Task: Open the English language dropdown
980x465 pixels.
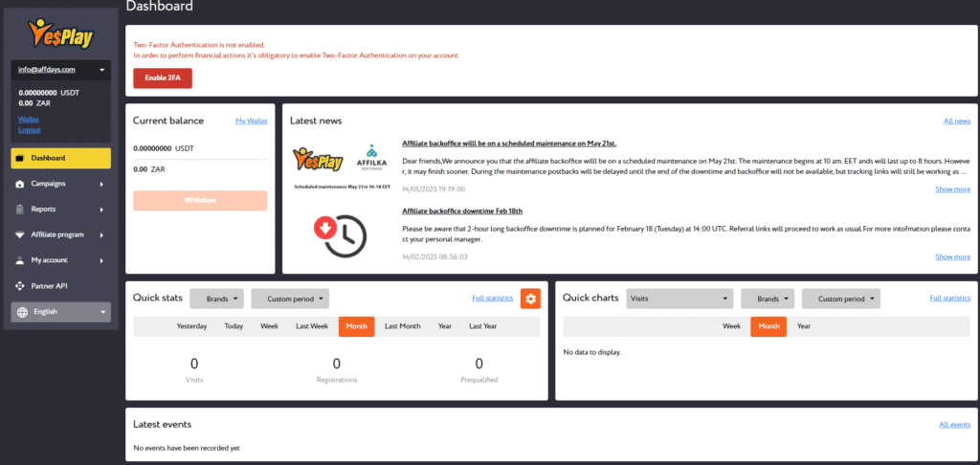Action: [60, 312]
